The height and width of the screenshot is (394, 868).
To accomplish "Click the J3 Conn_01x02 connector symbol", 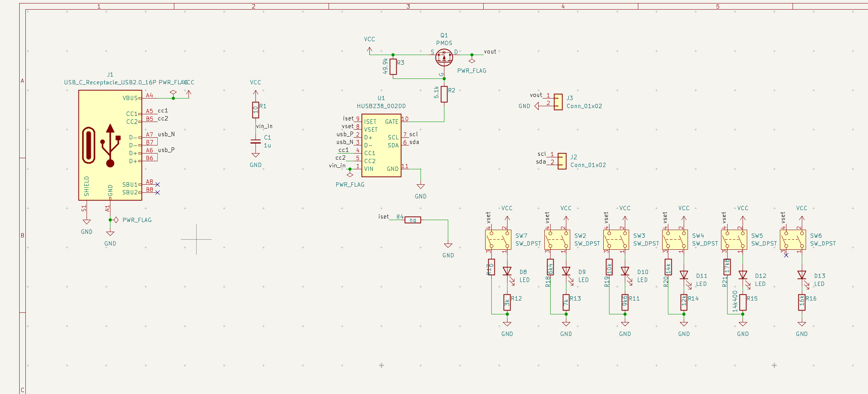I will (558, 102).
